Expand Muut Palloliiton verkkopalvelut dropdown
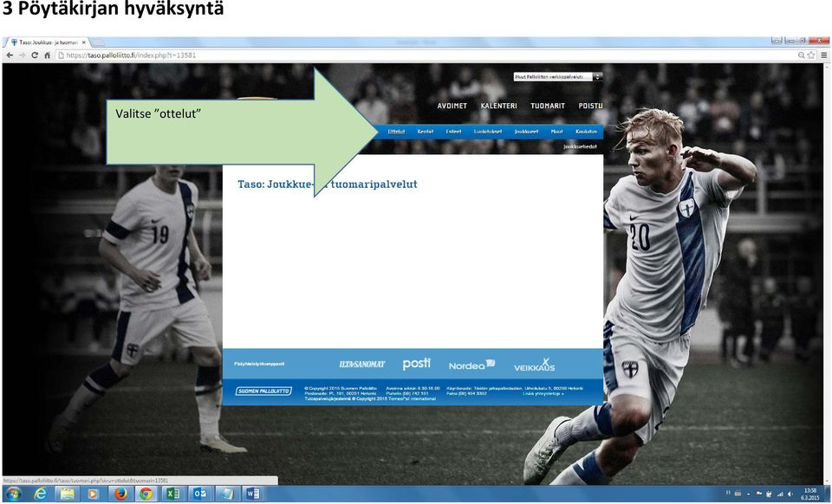Screen dimensions: 832x504 pos(557,77)
